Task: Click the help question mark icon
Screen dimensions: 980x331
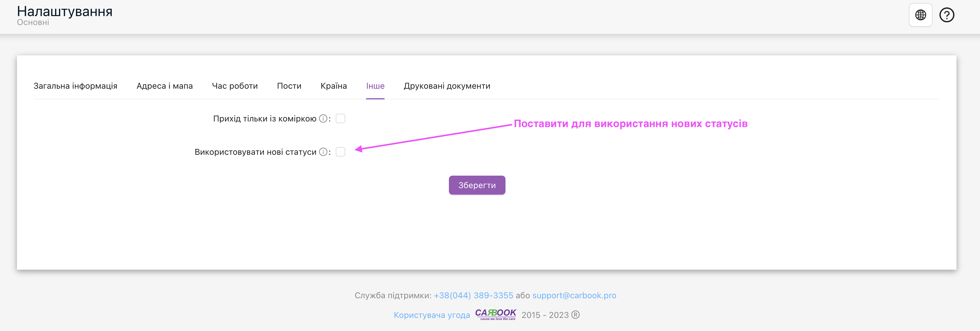Action: 947,15
